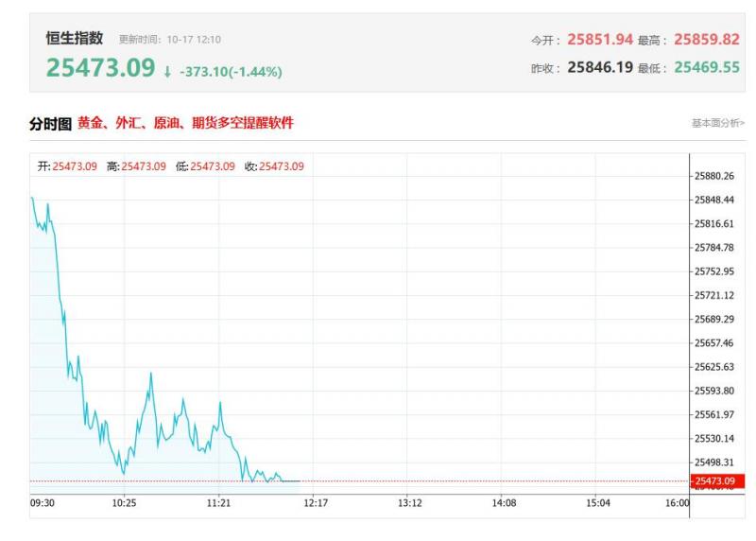756x541 pixels.
Task: Click the 25657.46 y-axis price label
Action: pyautogui.click(x=714, y=342)
